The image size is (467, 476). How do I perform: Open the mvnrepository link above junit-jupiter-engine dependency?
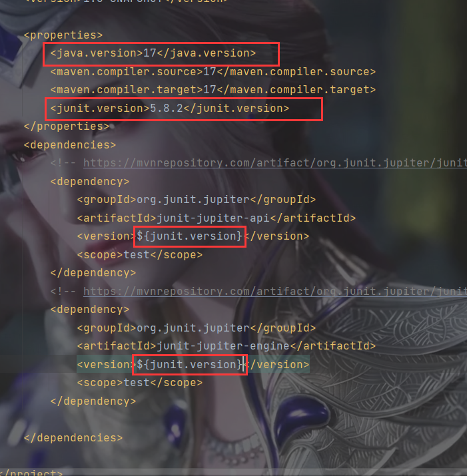(275, 292)
